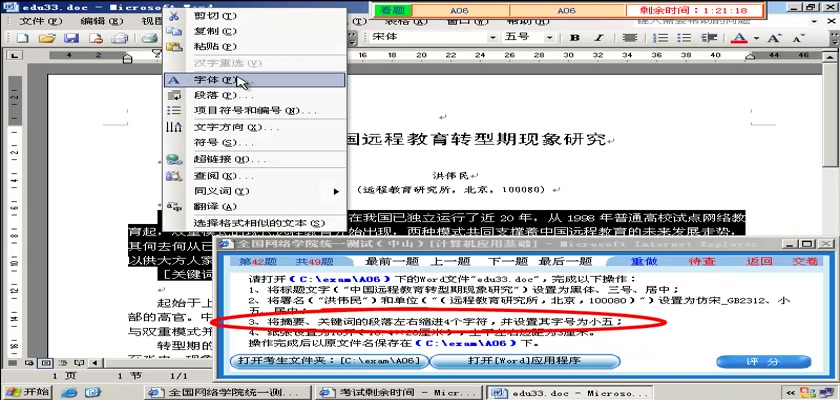840x400 pixels.
Task: Apply distributed alignment from the toolbar
Action: tap(629, 38)
